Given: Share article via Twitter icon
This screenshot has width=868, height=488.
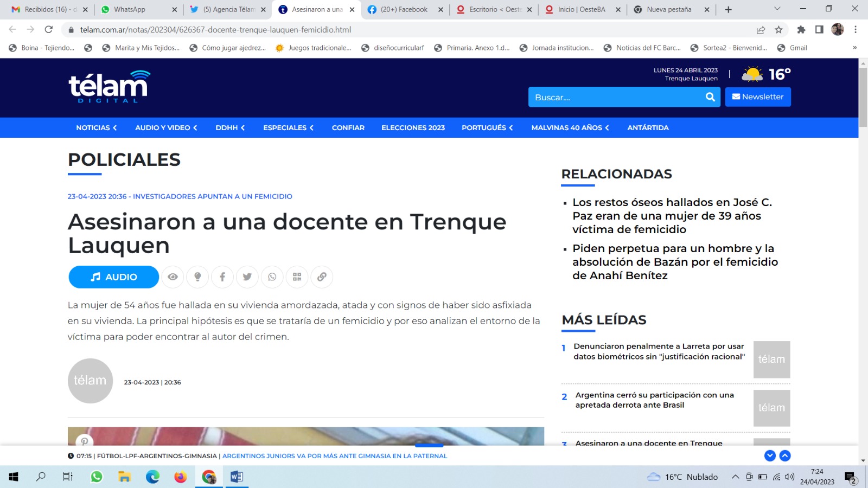Looking at the screenshot, I should pos(247,277).
